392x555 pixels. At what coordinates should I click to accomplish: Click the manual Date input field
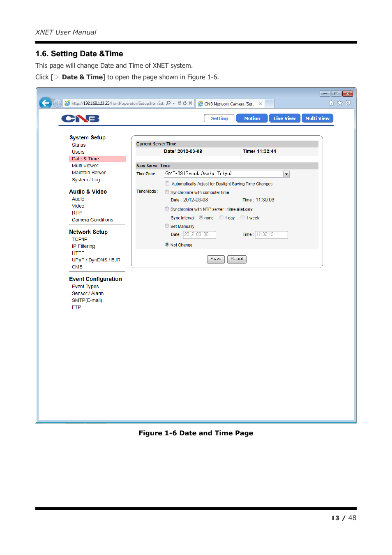coord(200,235)
